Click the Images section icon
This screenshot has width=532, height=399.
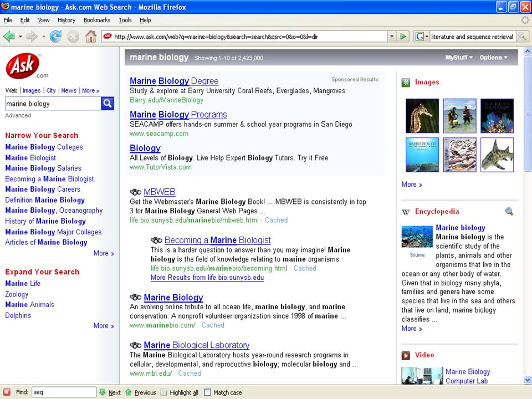click(406, 83)
